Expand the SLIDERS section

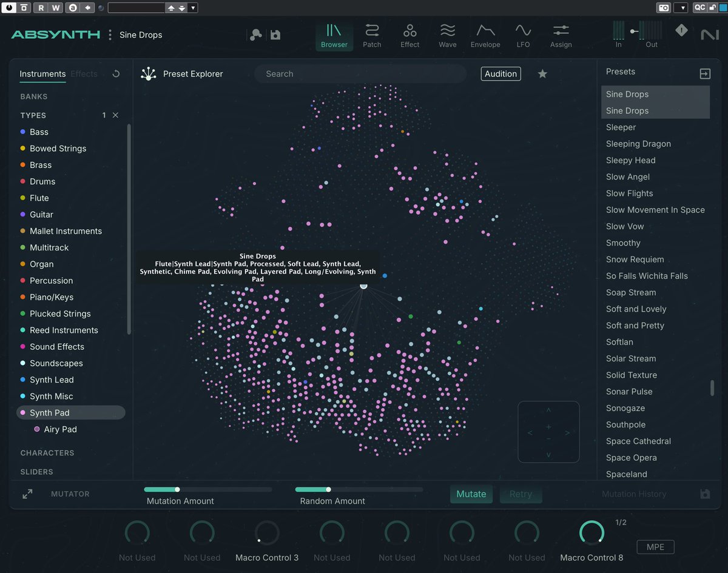click(36, 472)
